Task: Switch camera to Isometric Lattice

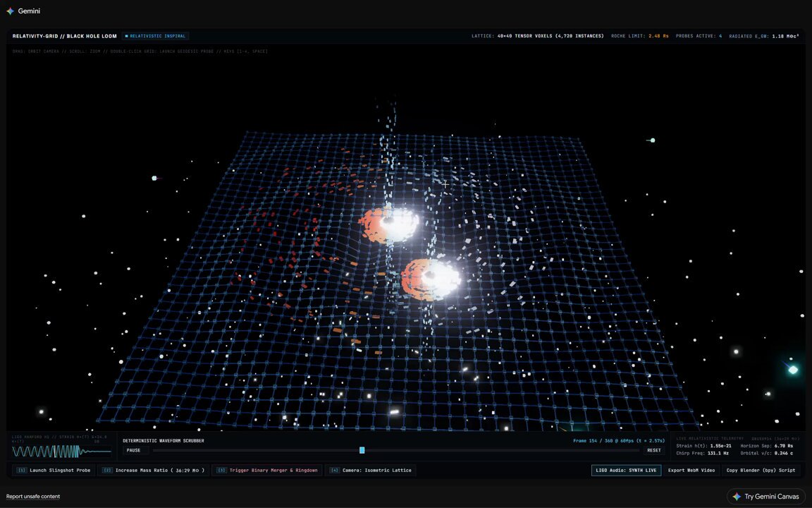Action: click(x=371, y=470)
